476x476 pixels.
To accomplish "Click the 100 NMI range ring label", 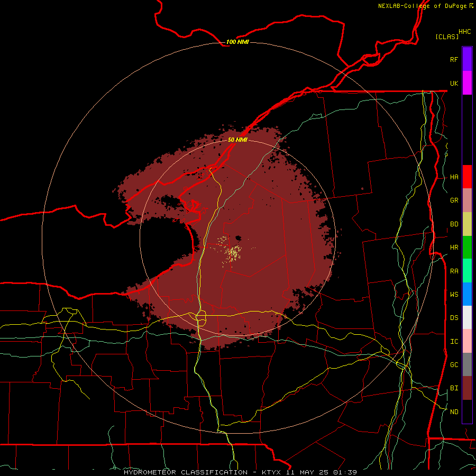I will point(237,42).
